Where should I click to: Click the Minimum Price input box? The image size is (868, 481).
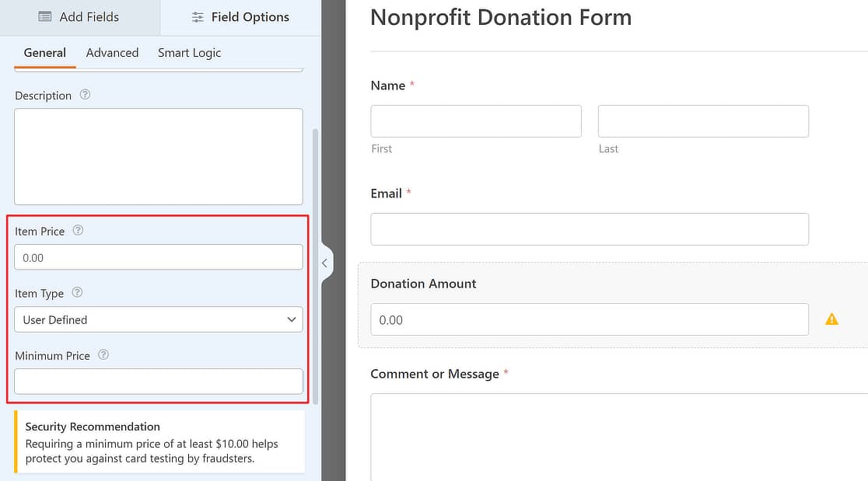159,382
